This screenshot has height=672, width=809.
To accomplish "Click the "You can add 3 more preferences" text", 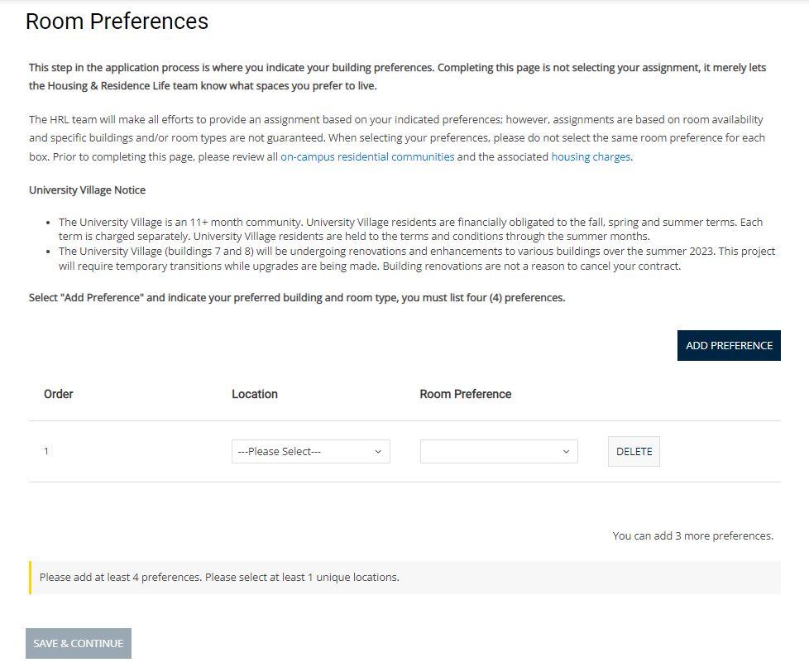I will click(692, 536).
